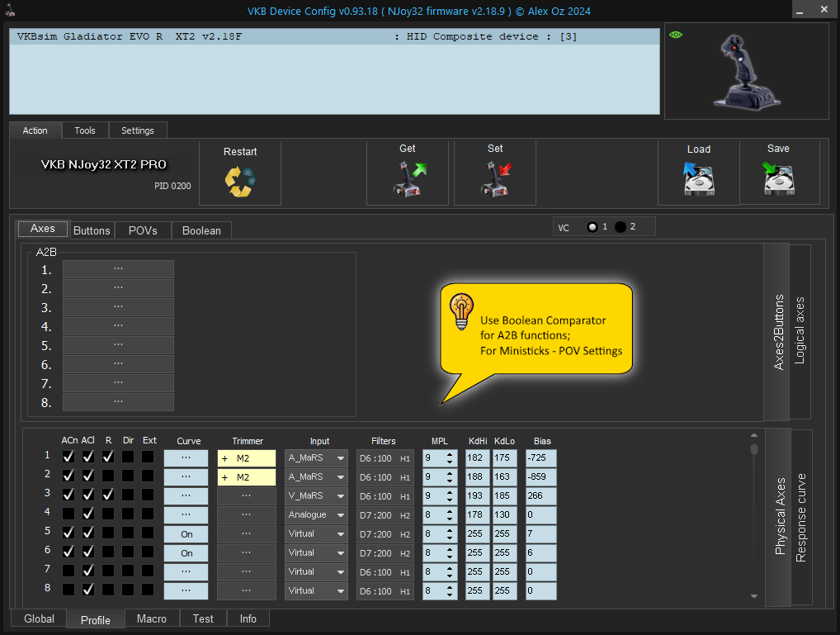This screenshot has height=635, width=840.
Task: Switch to the Boolean tab
Action: pos(201,230)
